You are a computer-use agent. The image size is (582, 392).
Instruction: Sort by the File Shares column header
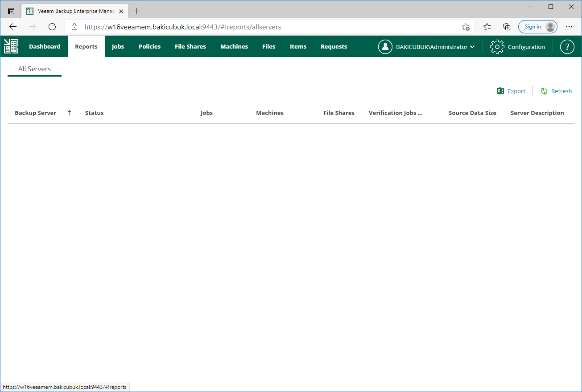tap(339, 113)
